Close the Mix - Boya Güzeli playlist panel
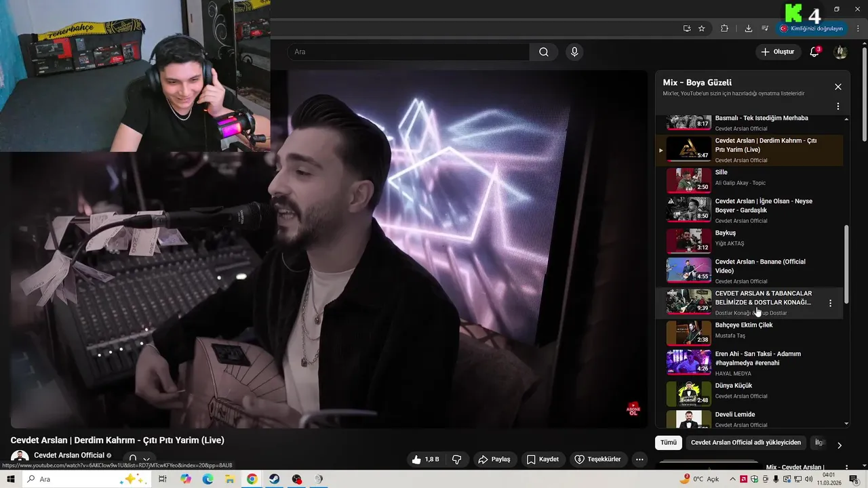 click(x=838, y=87)
